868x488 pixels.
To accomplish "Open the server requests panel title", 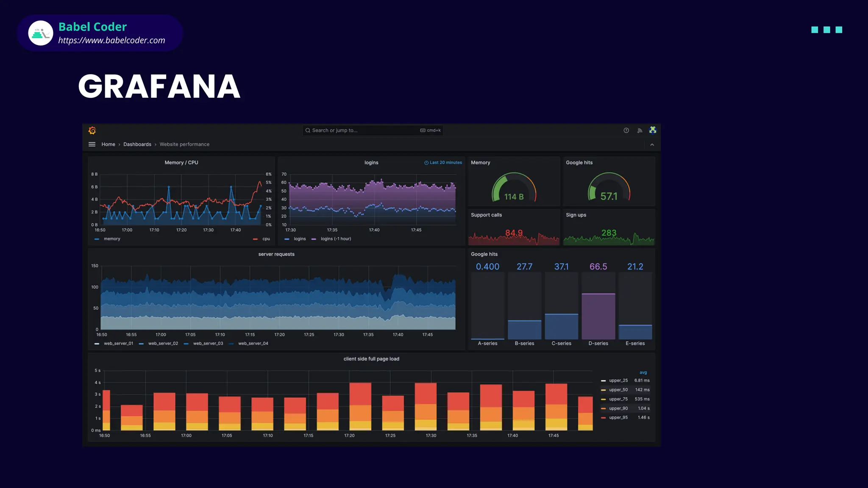I will click(276, 254).
